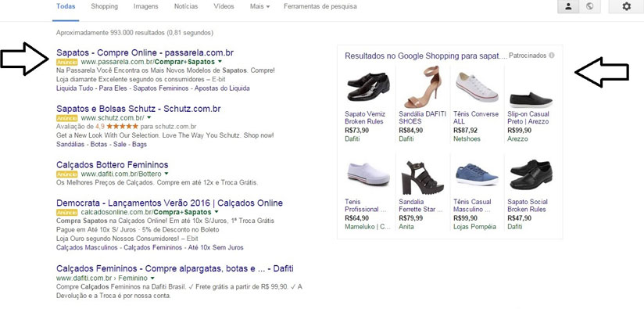Open Sandália DAFITI SHOES product title
The image size is (644, 309).
pos(422,118)
